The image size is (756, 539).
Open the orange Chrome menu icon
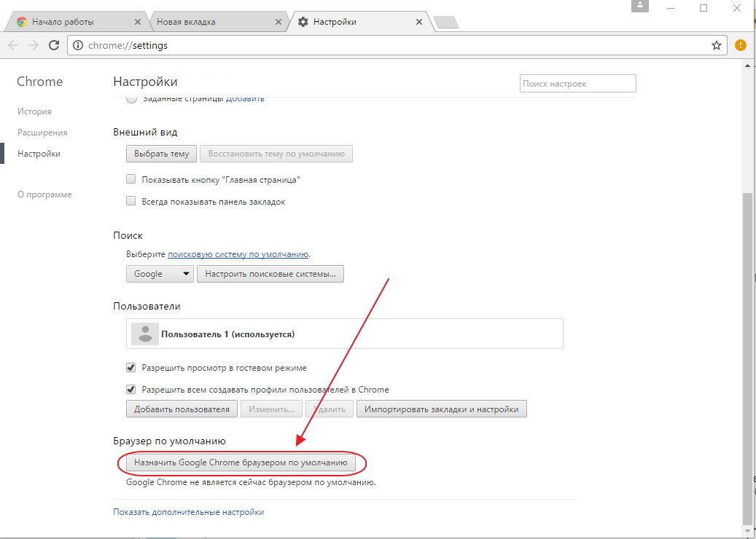pyautogui.click(x=741, y=45)
